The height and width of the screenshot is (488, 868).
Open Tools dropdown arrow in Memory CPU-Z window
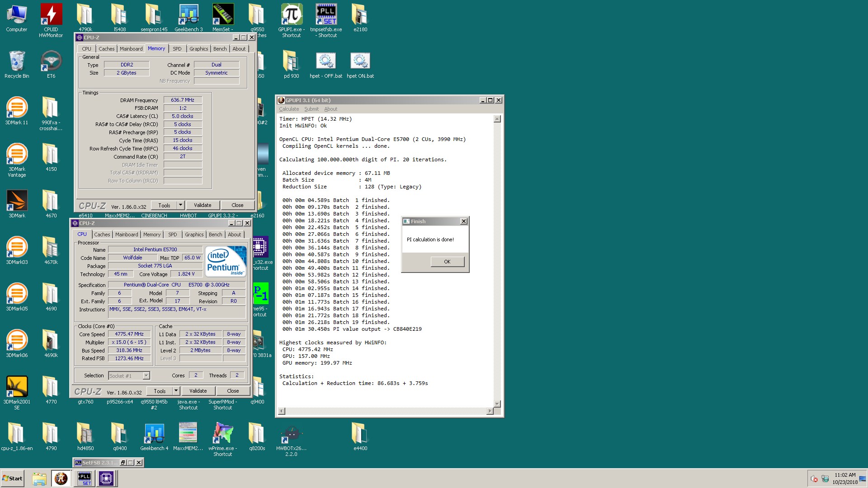coord(180,205)
